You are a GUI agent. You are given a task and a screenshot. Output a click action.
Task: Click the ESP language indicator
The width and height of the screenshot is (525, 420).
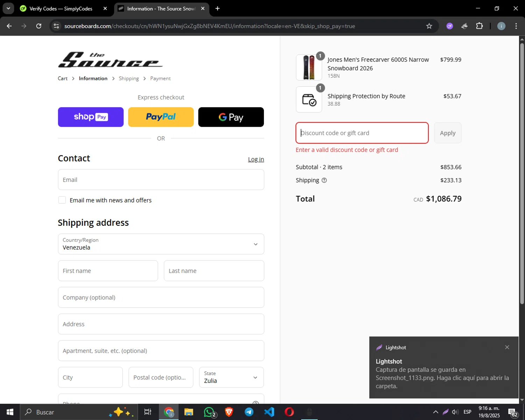[x=467, y=412]
